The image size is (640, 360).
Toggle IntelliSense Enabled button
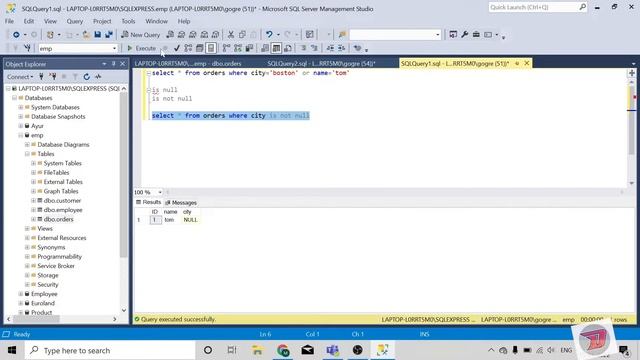(x=211, y=48)
